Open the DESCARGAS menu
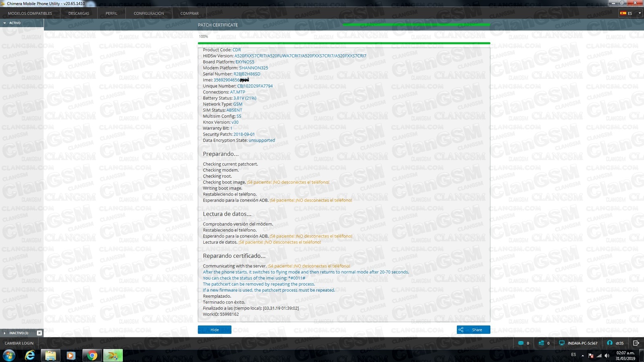This screenshot has width=644, height=362. 79,13
